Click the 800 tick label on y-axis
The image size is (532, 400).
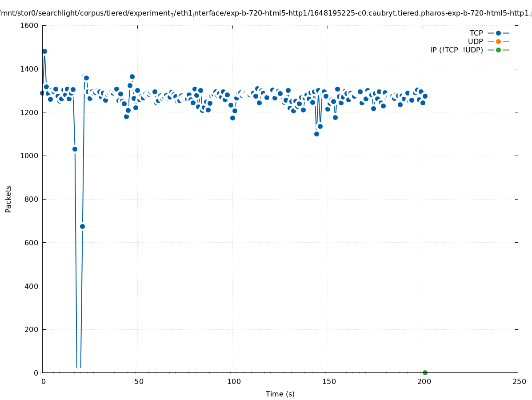[x=32, y=199]
